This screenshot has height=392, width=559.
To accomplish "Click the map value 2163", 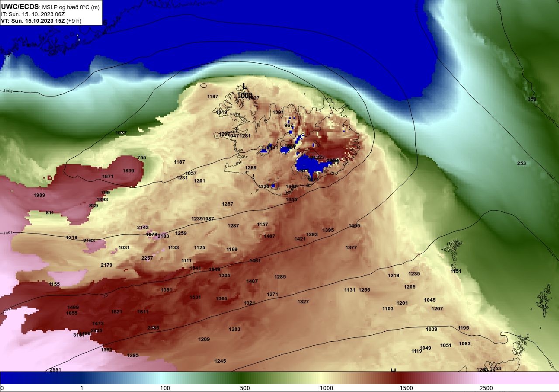I will (x=89, y=241).
